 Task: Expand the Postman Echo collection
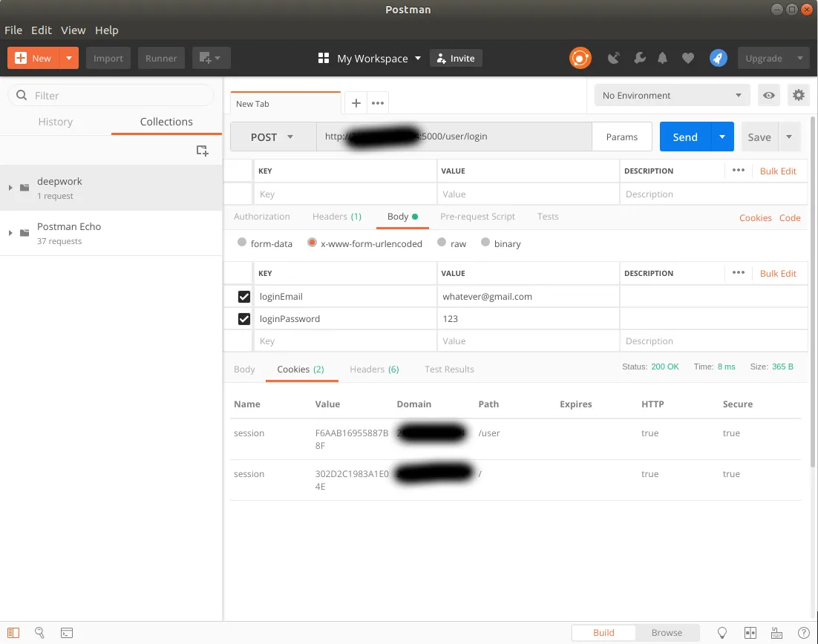(x=10, y=232)
